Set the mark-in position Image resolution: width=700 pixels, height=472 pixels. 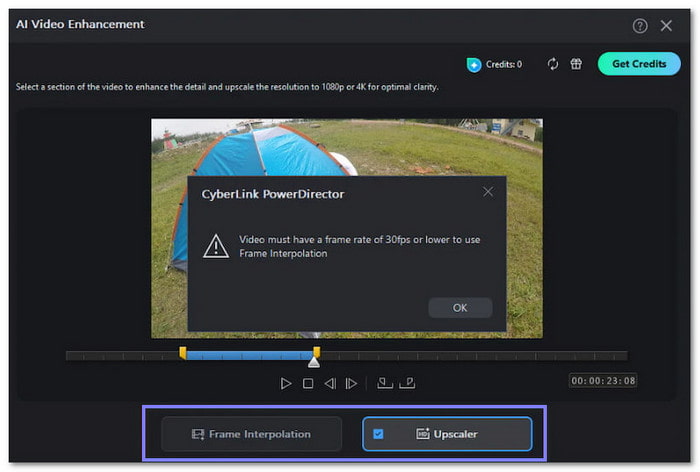coord(384,383)
